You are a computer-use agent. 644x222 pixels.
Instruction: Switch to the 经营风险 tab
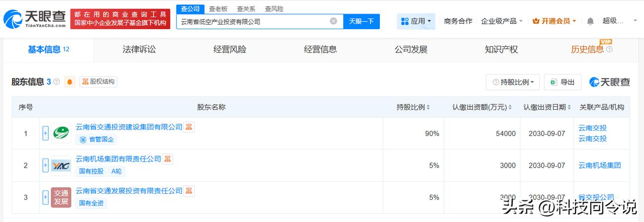230,49
